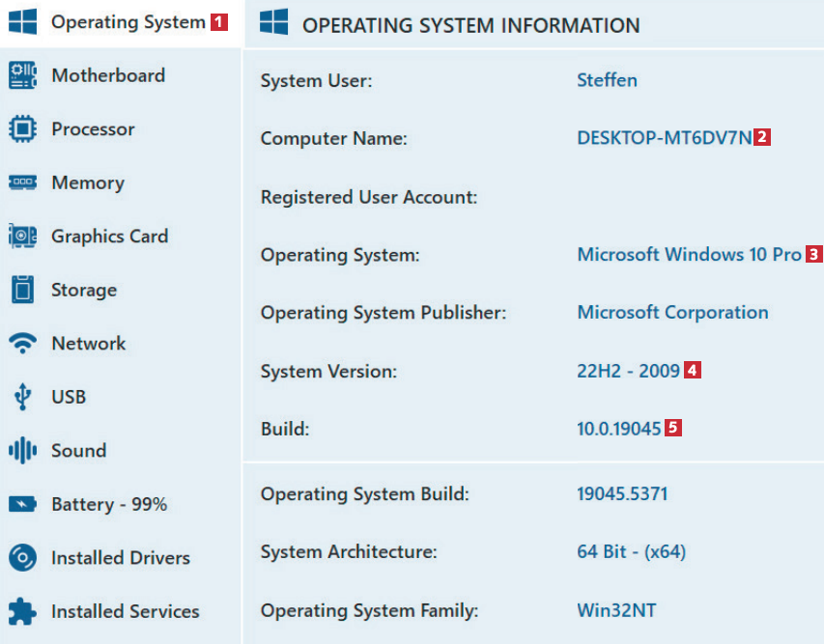Open the Memory RAM stick icon

pyautogui.click(x=22, y=182)
